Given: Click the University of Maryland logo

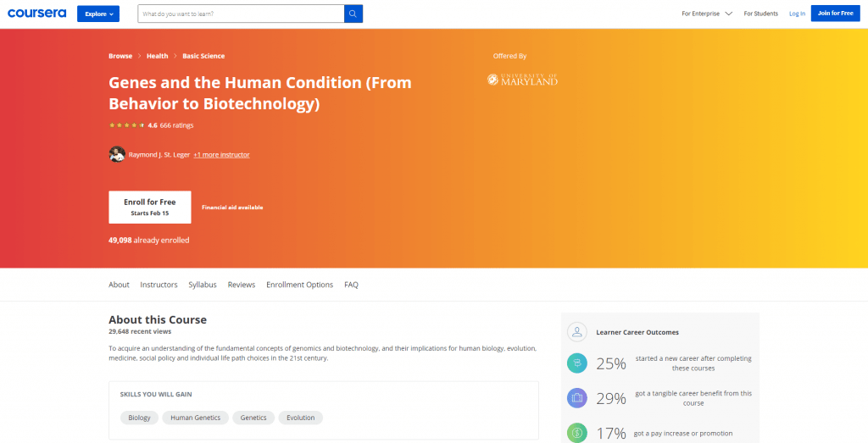Looking at the screenshot, I should coord(522,80).
